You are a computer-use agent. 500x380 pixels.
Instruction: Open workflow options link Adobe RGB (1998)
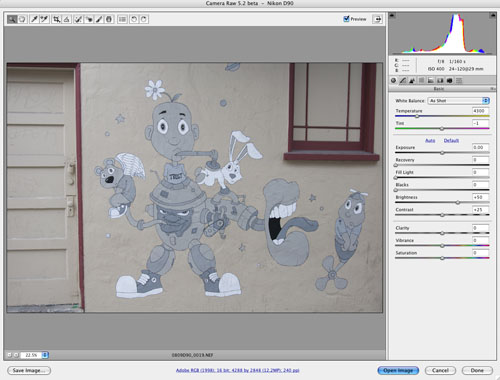237,370
